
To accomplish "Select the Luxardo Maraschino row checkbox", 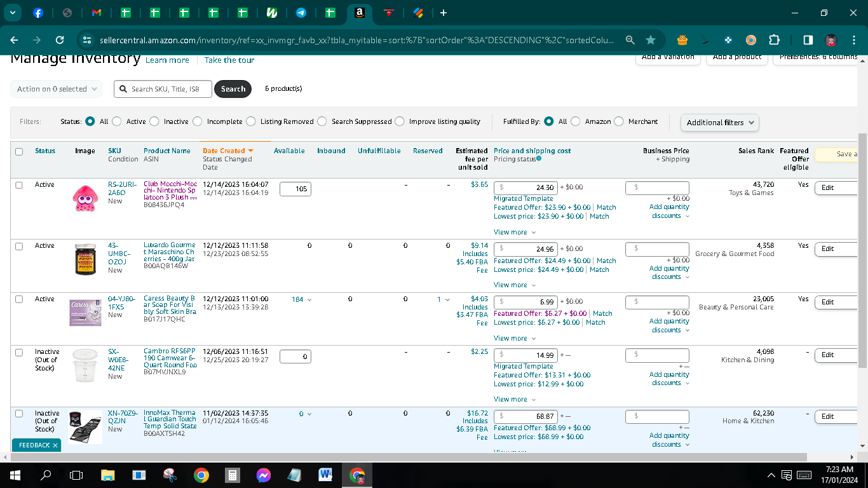I will coord(19,246).
